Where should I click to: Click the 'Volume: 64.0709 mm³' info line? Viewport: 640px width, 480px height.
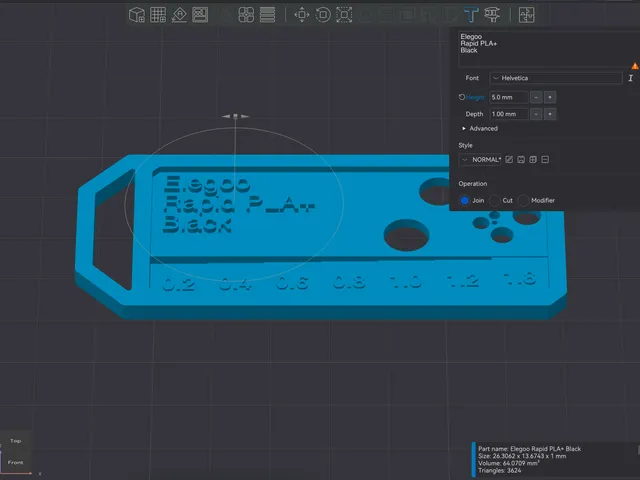click(x=509, y=463)
